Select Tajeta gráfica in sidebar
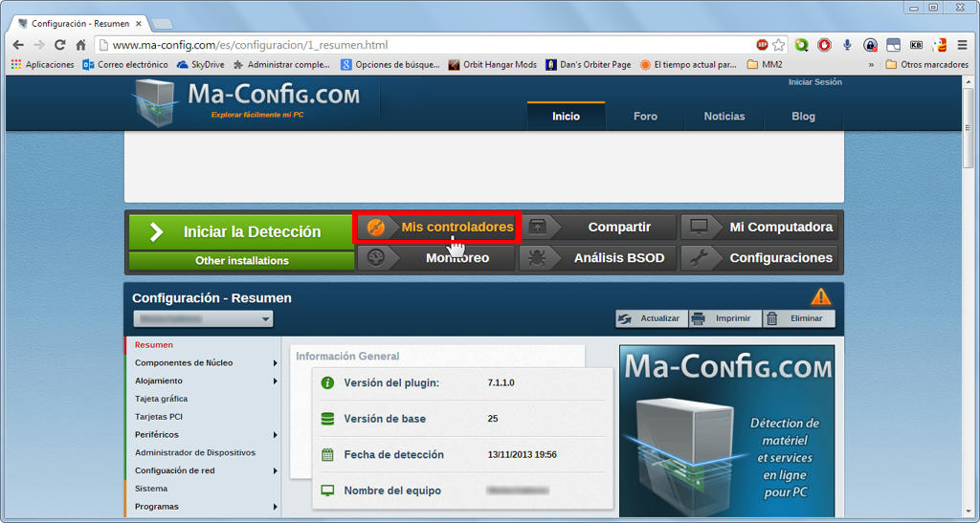The width and height of the screenshot is (980, 523). coord(161,399)
